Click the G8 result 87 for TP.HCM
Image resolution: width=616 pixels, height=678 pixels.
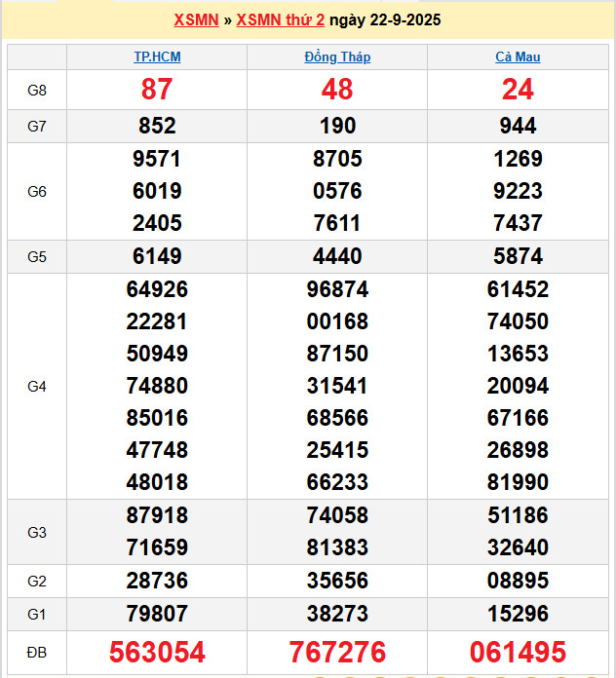(157, 90)
